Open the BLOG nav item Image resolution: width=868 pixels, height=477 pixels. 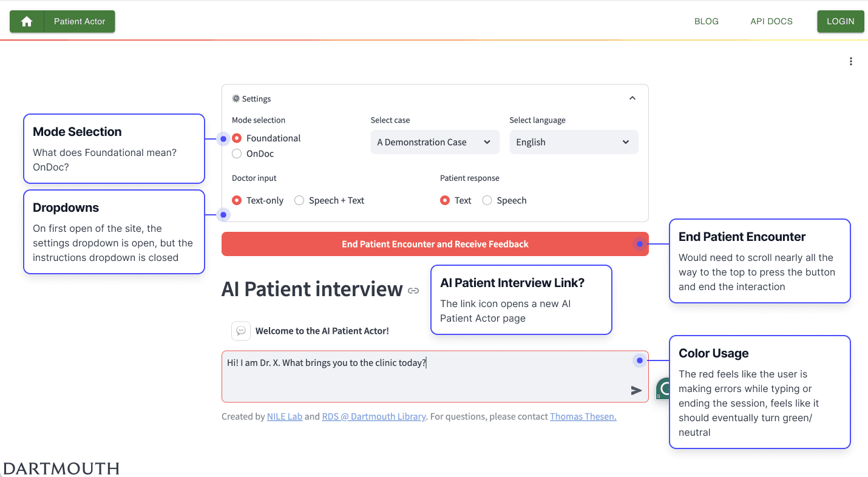[707, 21]
